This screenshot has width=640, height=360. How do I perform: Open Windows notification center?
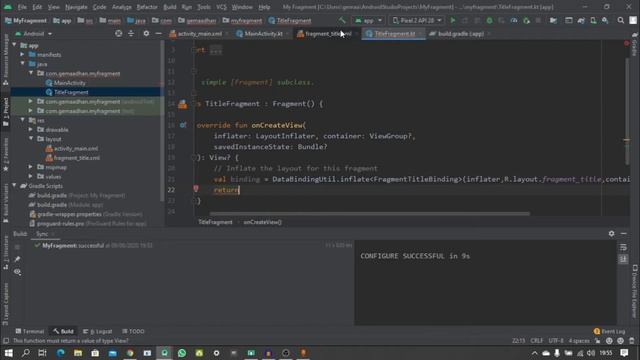[624, 353]
